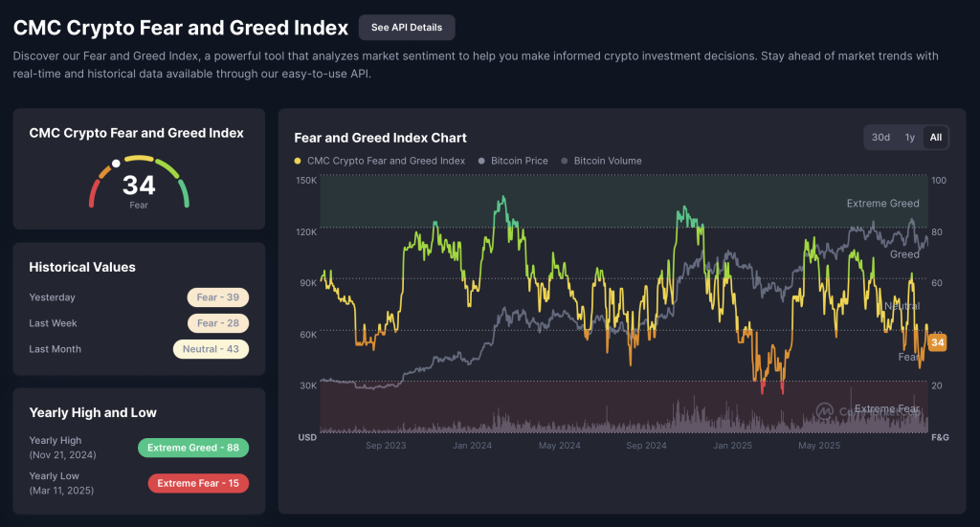Click the May 2025 axis label

tap(819, 445)
